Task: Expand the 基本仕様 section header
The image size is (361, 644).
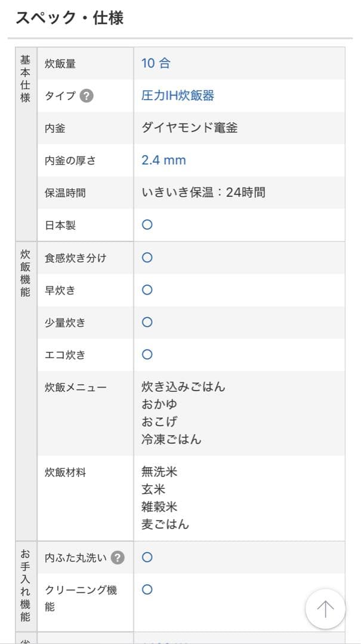Action: tap(24, 80)
